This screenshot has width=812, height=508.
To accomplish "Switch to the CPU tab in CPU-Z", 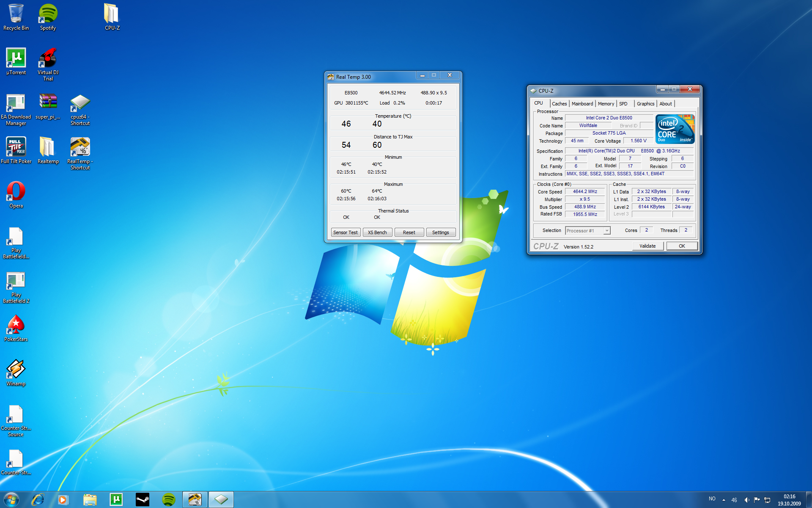I will tap(538, 103).
